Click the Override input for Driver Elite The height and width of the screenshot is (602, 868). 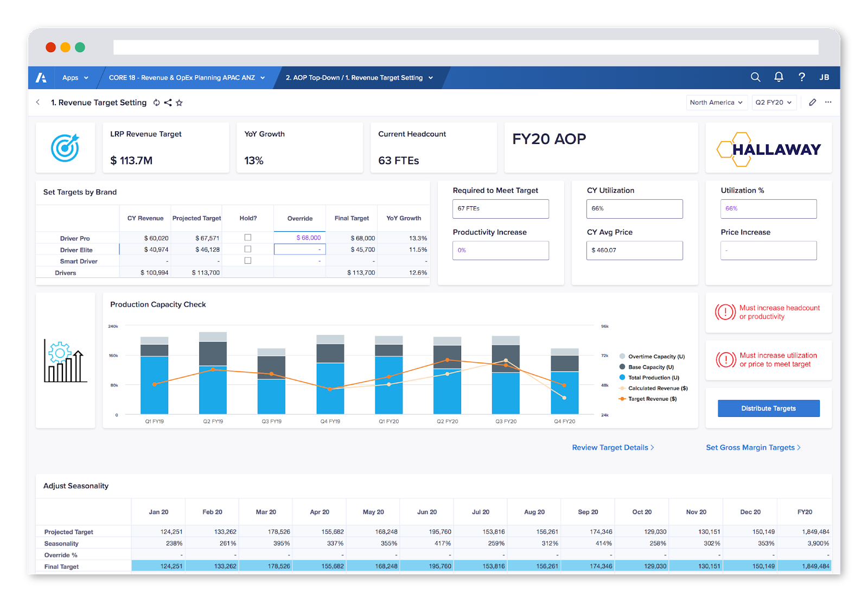point(299,249)
